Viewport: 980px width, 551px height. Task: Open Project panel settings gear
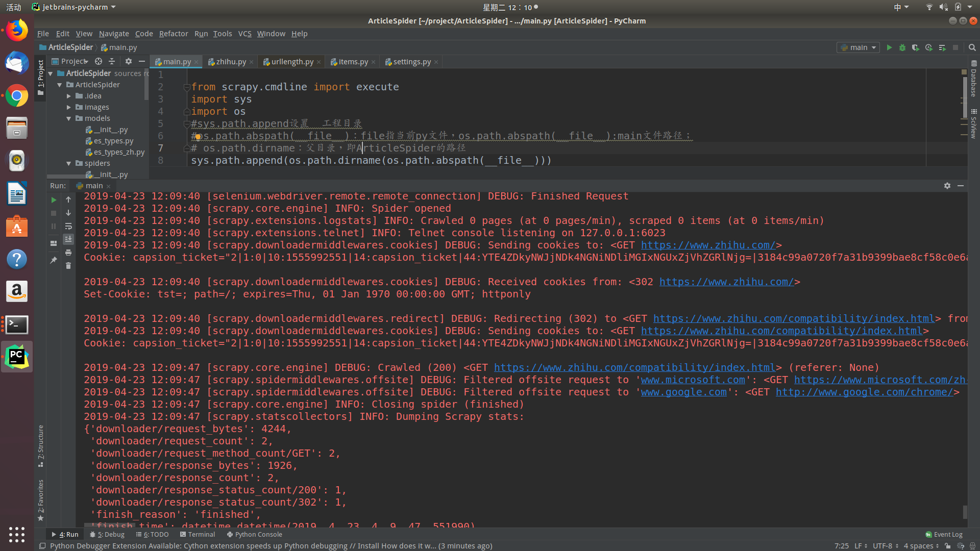click(129, 61)
